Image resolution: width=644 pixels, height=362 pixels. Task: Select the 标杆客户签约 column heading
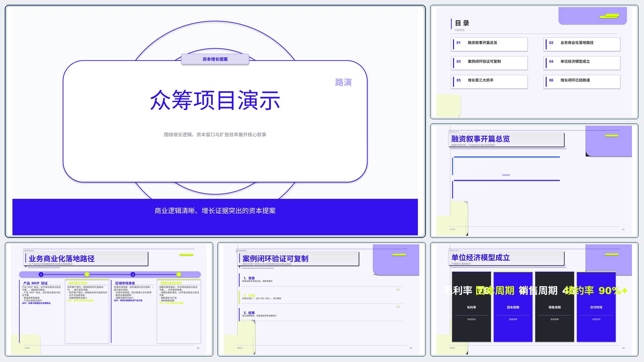click(78, 283)
